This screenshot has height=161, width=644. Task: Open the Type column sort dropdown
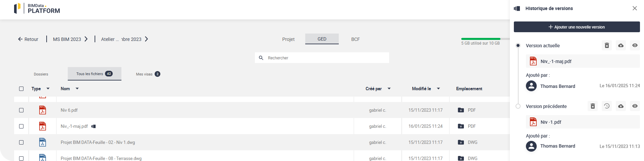(48, 89)
